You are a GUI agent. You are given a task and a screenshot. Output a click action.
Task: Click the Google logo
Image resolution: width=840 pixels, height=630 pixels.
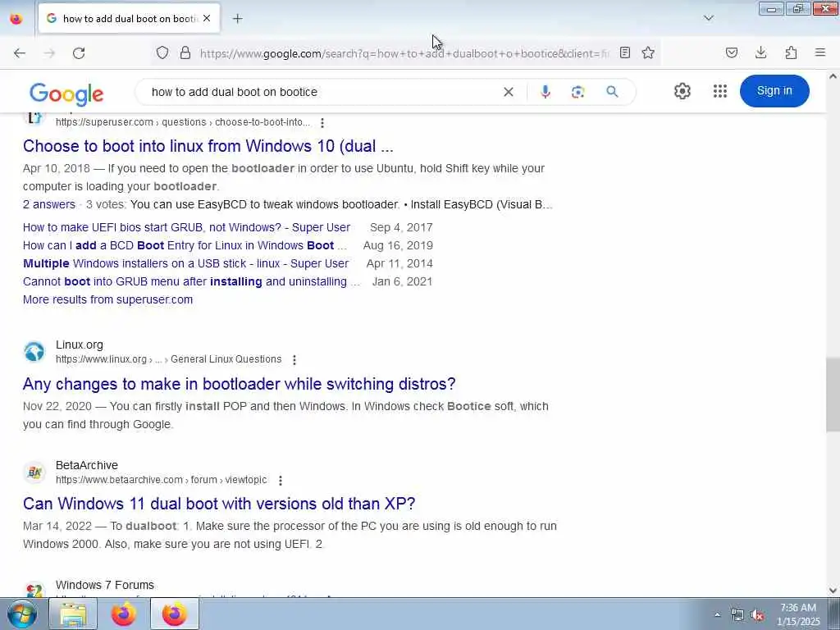click(x=66, y=94)
